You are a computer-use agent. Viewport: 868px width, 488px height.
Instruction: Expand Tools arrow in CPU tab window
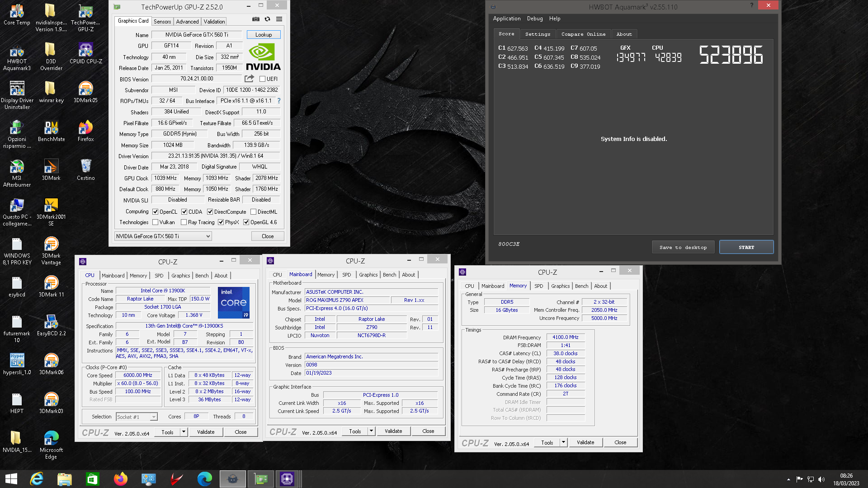click(x=184, y=432)
